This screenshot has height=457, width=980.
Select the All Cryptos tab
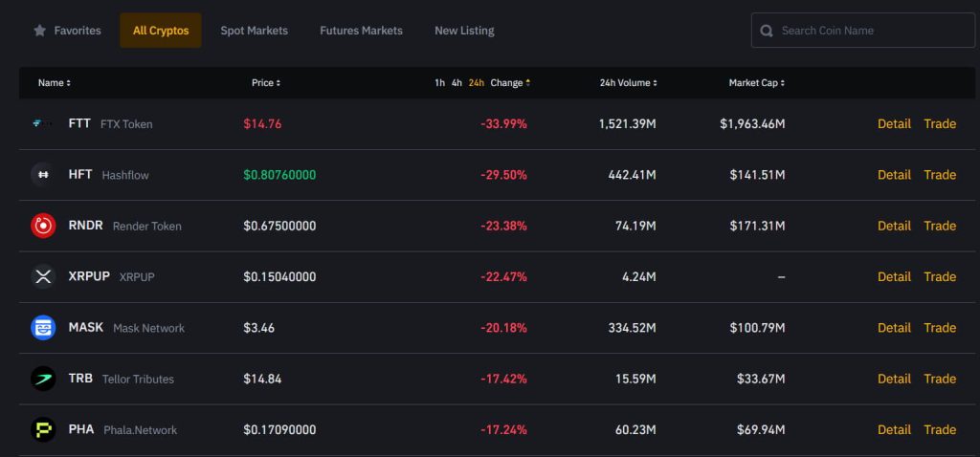[161, 30]
